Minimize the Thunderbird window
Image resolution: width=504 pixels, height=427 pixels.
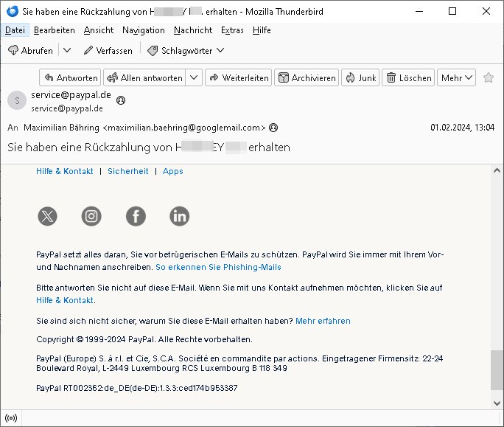click(x=419, y=11)
